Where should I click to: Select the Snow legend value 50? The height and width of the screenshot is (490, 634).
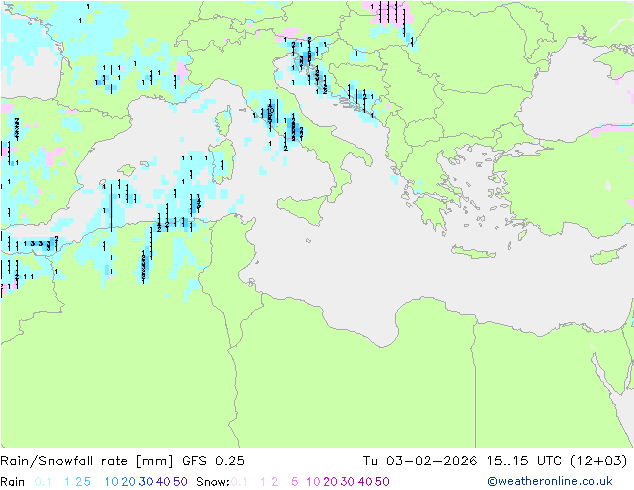(383, 482)
